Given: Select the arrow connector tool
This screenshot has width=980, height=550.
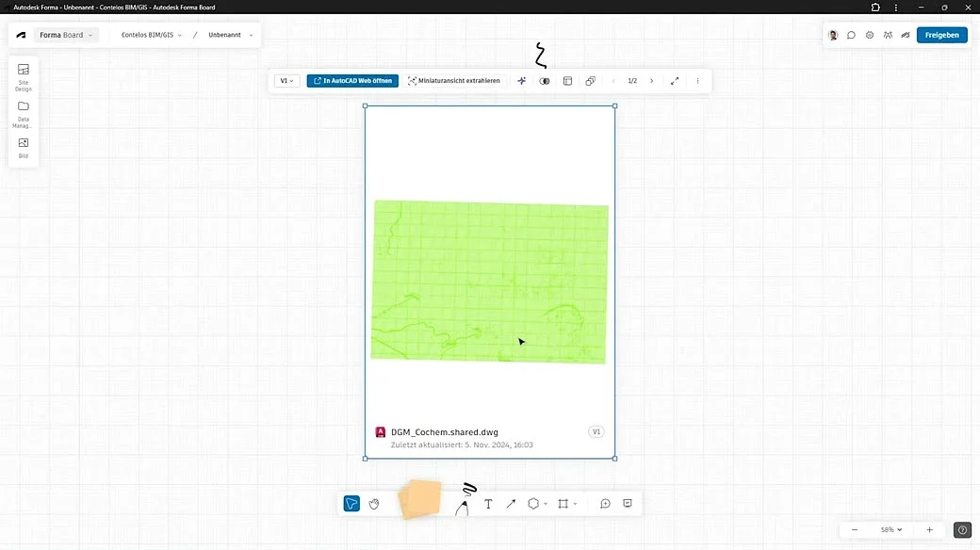Looking at the screenshot, I should (x=511, y=504).
